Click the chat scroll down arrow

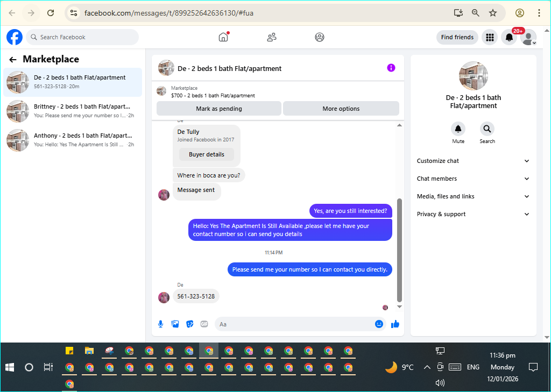[399, 307]
